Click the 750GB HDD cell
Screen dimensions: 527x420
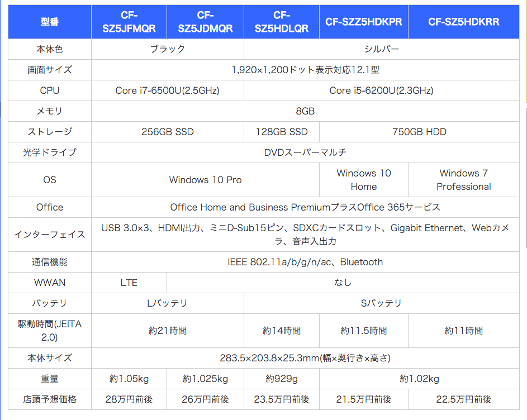[x=420, y=132]
